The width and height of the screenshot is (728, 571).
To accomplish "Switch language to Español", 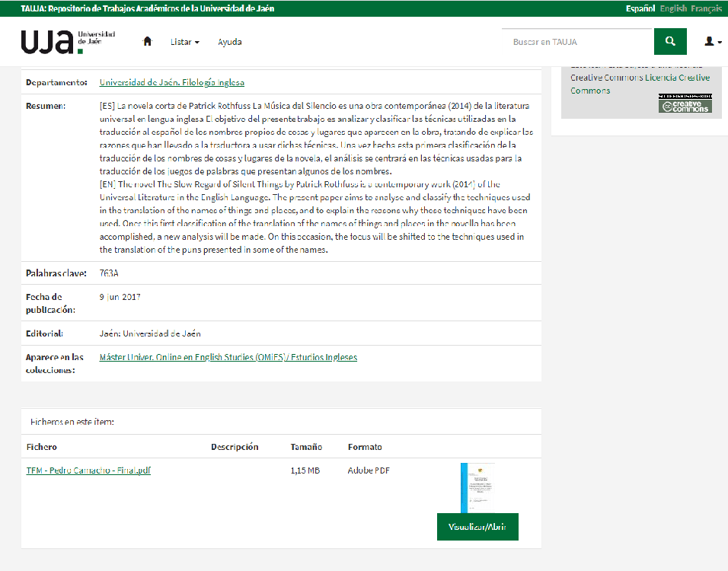I will [640, 8].
